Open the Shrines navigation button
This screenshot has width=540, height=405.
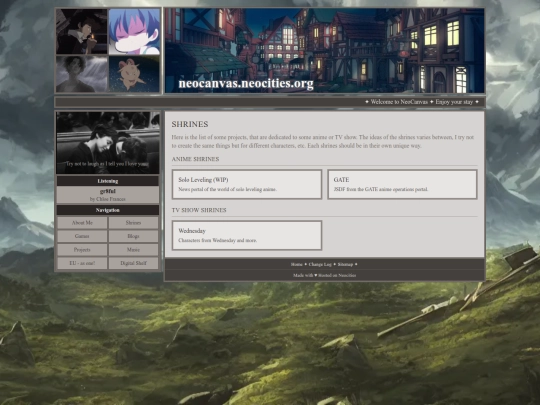[x=133, y=223]
